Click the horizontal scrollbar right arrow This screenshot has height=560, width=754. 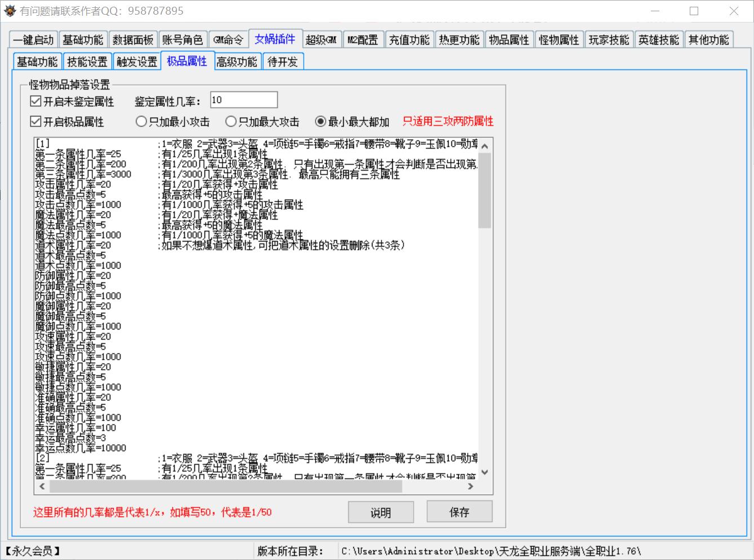tap(471, 486)
